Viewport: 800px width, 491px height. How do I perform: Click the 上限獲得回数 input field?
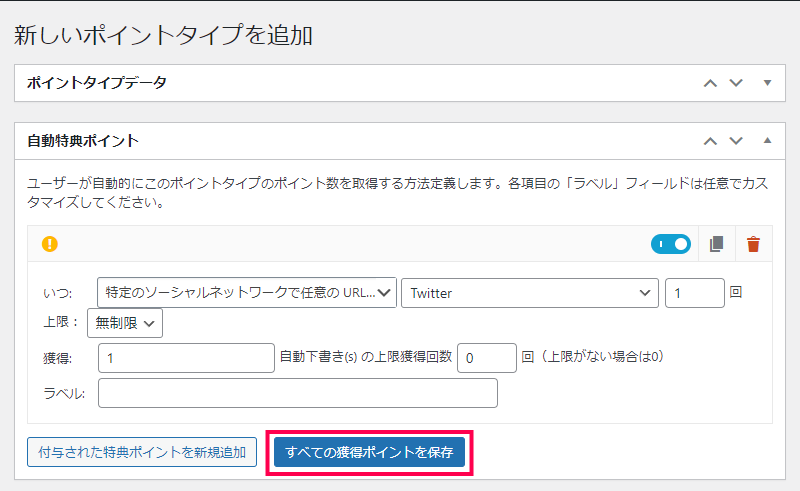[x=487, y=358]
